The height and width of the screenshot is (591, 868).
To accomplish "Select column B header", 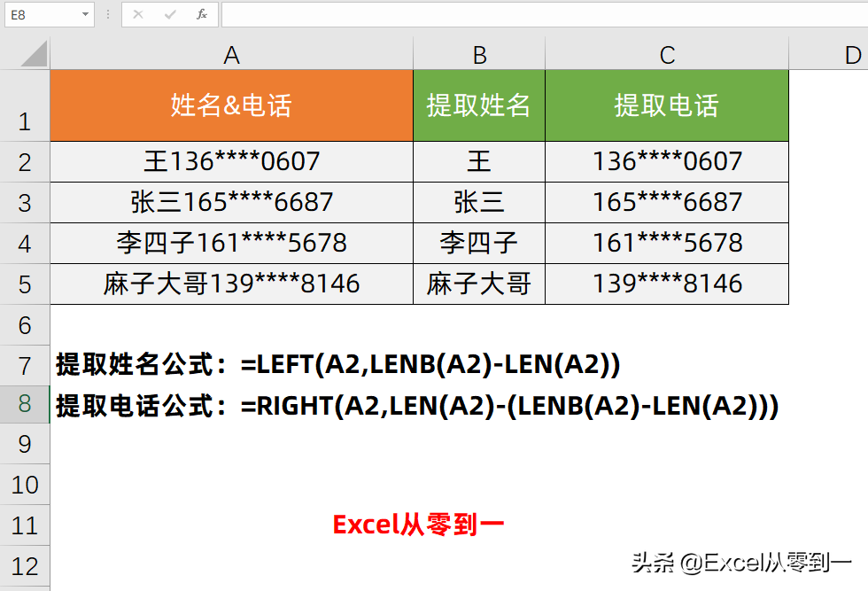I will click(479, 54).
